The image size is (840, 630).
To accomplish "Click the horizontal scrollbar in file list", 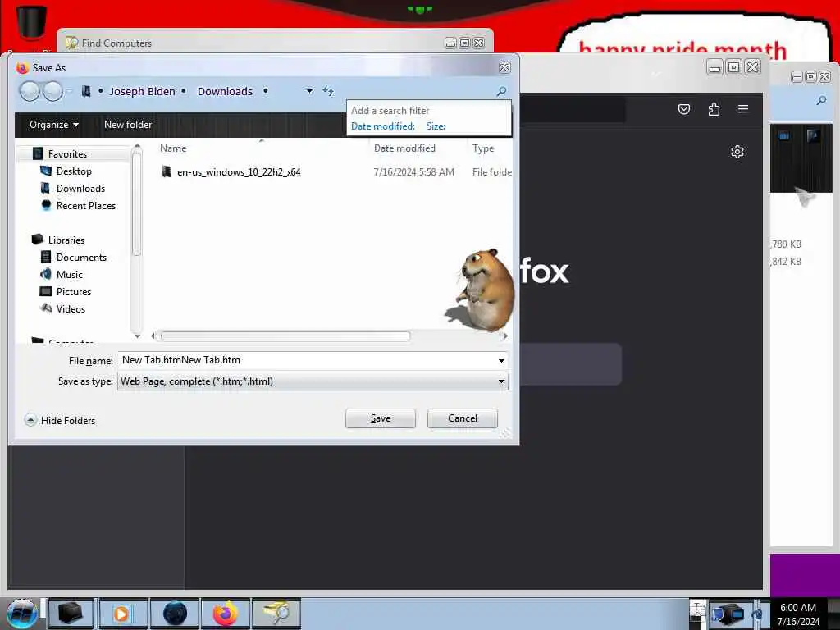I will (285, 336).
